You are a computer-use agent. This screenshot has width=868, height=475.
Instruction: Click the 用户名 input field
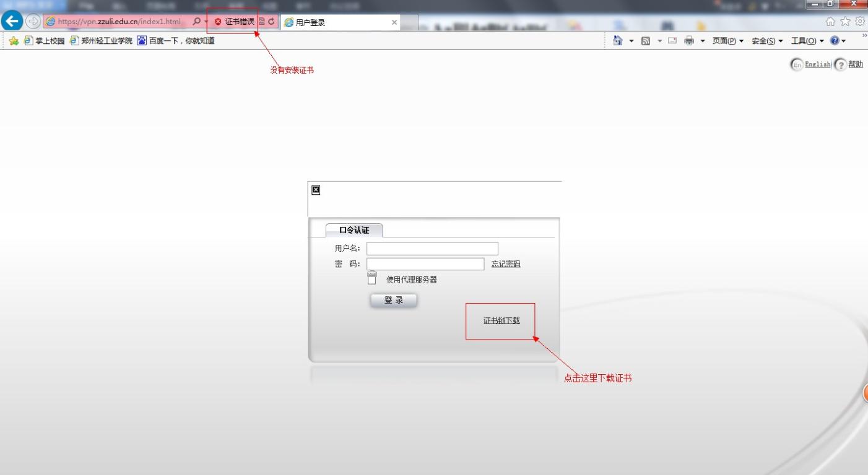pyautogui.click(x=432, y=249)
